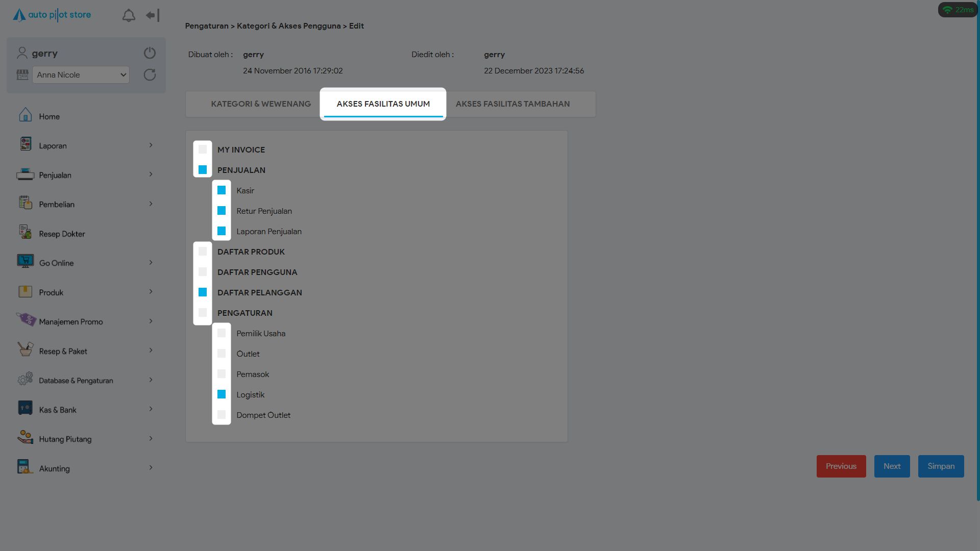Viewport: 980px width, 551px height.
Task: Uncheck the Kasir checkbox
Action: (222, 190)
